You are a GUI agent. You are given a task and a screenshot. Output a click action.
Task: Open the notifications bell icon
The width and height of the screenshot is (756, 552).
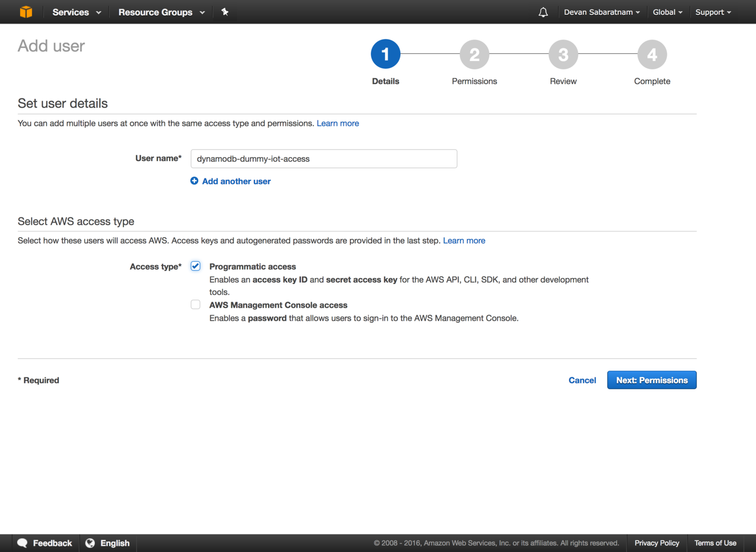[x=543, y=12]
